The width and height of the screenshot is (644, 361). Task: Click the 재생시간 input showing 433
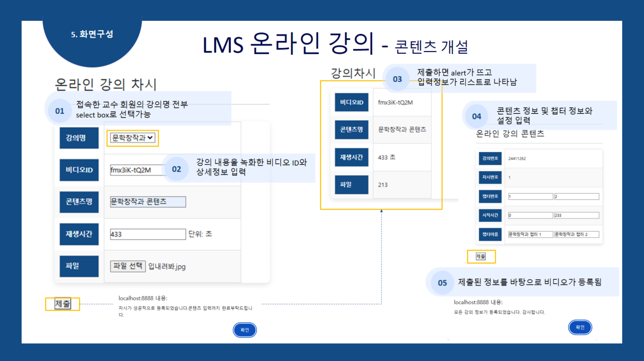click(x=148, y=234)
